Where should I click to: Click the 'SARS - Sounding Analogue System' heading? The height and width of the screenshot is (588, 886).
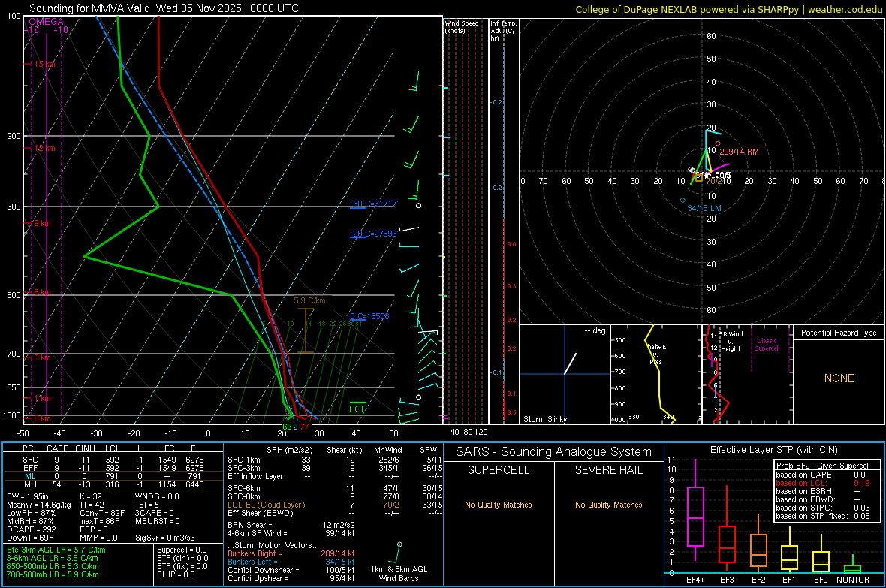point(554,452)
